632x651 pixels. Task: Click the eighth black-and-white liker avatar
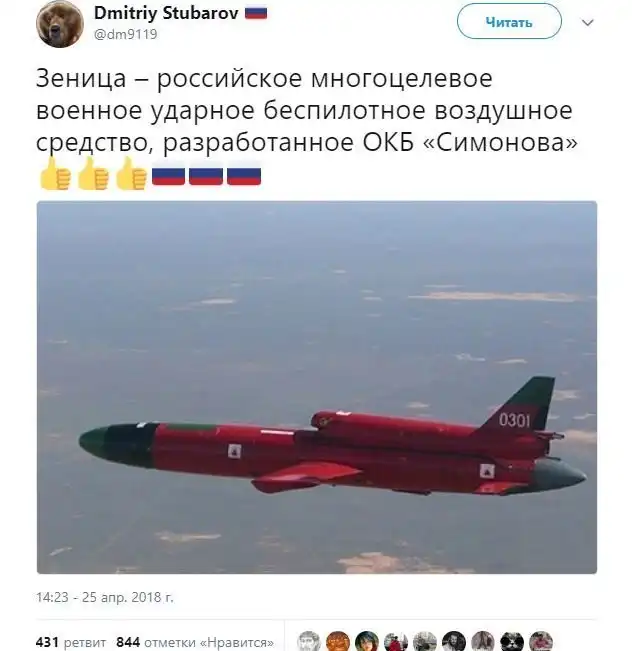tap(512, 642)
